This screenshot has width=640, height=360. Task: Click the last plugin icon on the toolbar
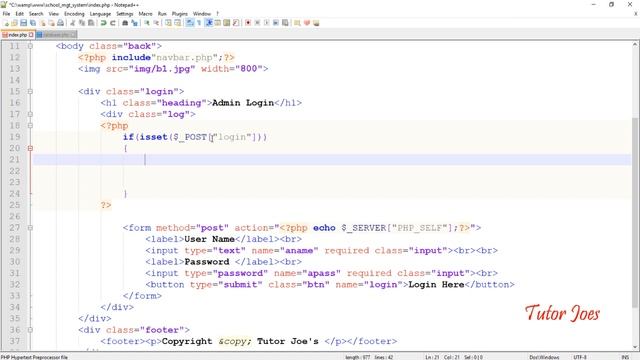point(316,23)
